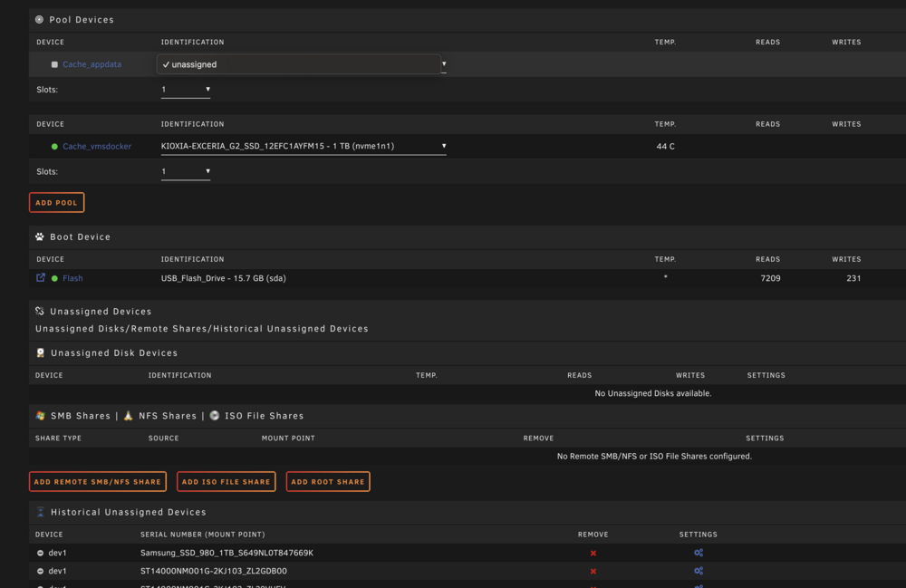Click the Boot Device heading text
906x588 pixels.
click(80, 236)
